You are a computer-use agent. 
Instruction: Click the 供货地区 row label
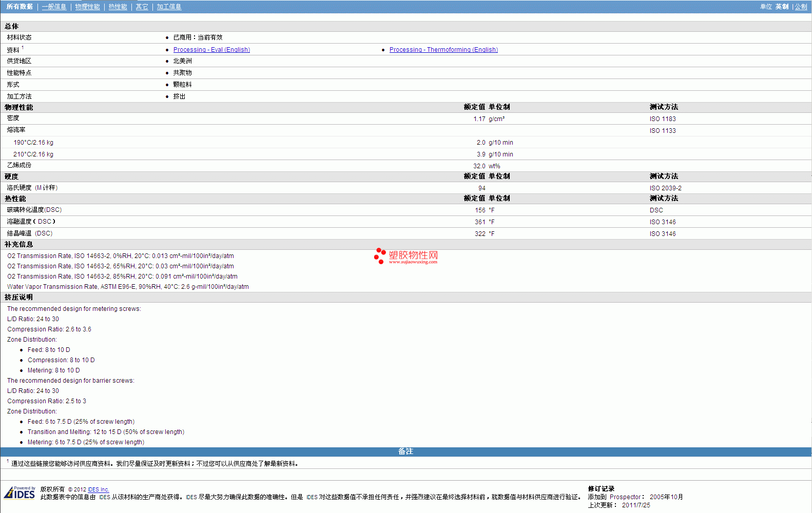[19, 61]
